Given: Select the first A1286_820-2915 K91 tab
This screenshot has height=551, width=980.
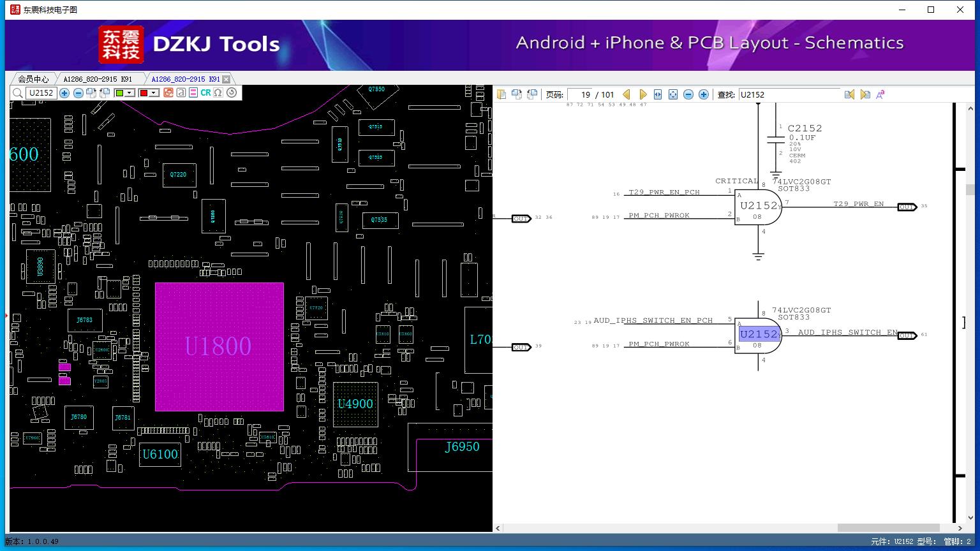Looking at the screenshot, I should click(98, 79).
